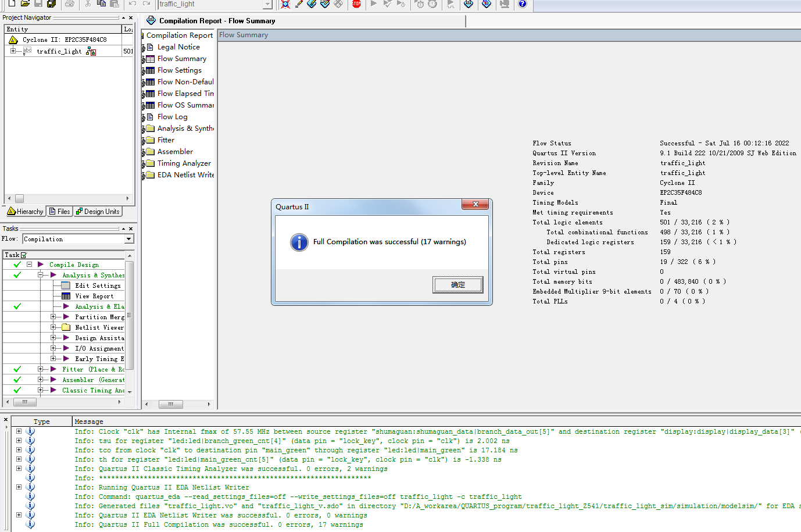This screenshot has height=532, width=801.
Task: Click the Legal Notice document icon
Action: (x=150, y=47)
